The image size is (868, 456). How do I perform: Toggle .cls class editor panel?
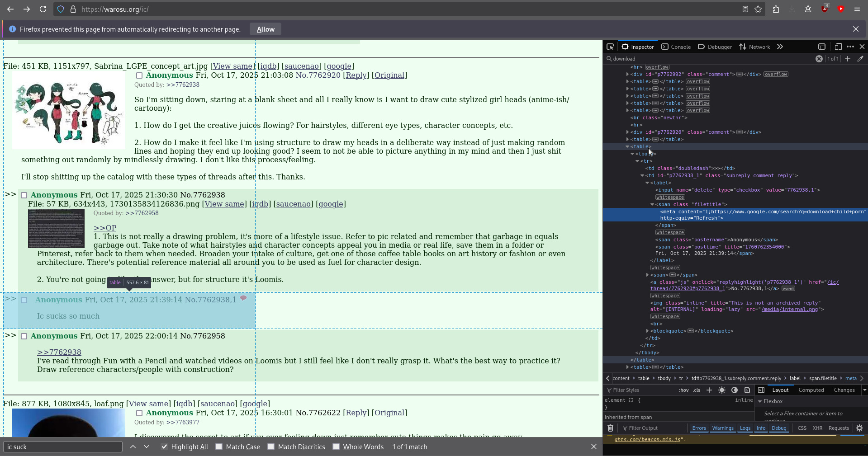[697, 390]
